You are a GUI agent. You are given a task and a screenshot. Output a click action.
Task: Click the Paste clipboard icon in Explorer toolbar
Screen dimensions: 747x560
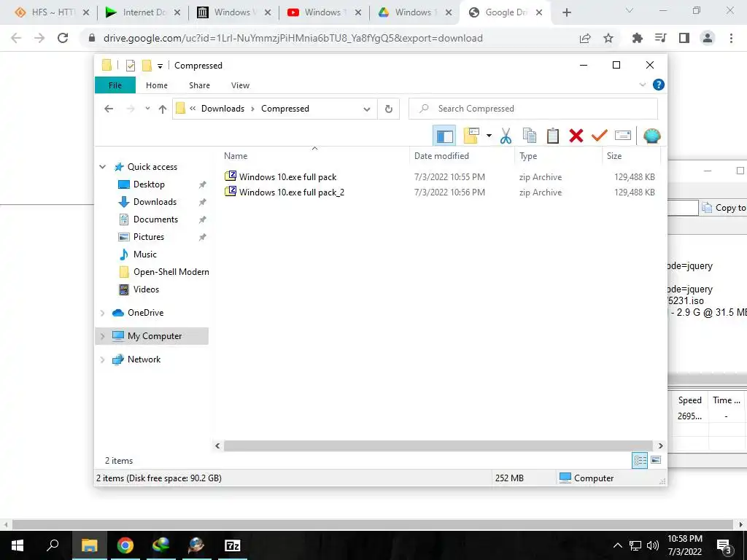click(x=553, y=136)
